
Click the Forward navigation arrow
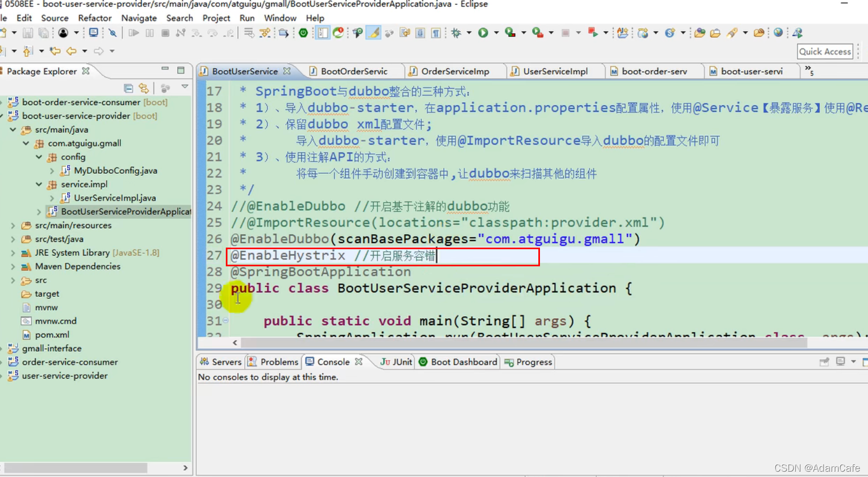tap(98, 51)
